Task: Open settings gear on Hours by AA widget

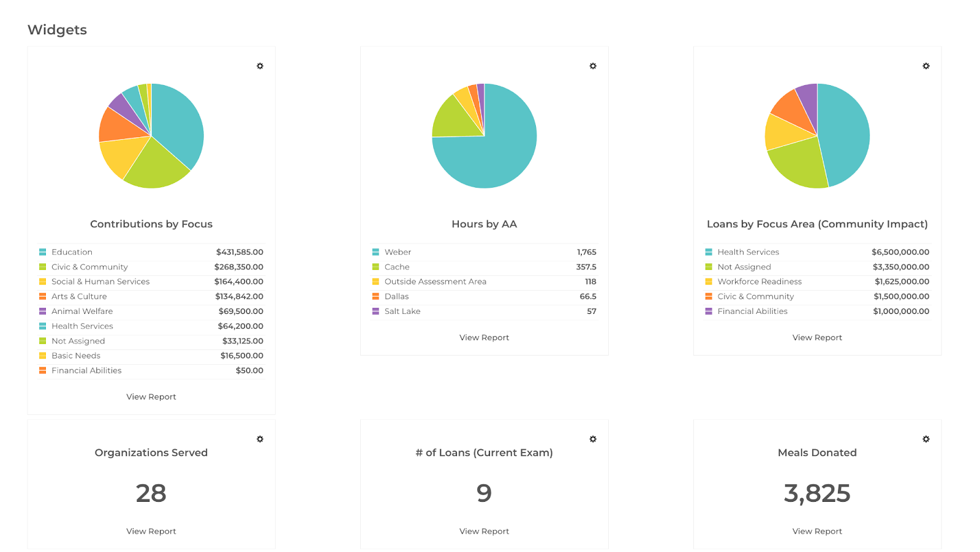Action: [593, 66]
